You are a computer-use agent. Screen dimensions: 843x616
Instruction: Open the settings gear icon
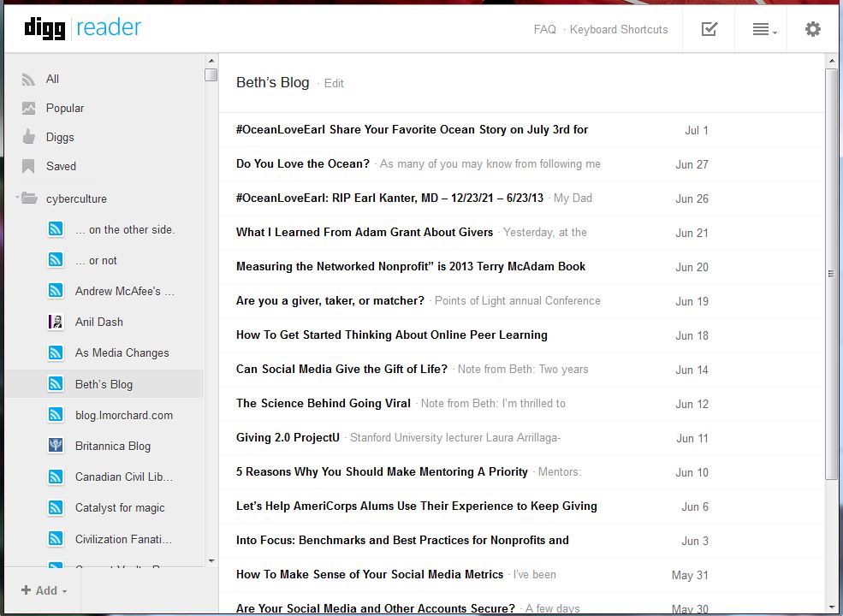coord(812,29)
